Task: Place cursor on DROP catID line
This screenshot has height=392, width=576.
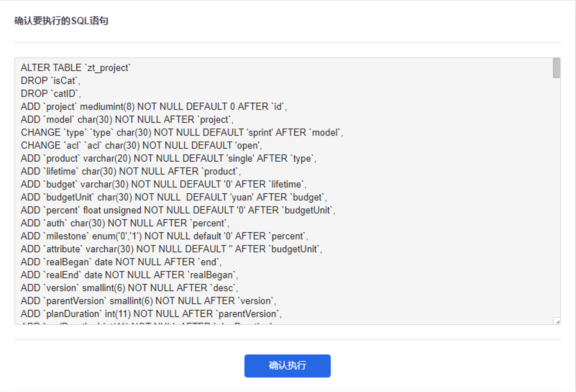Action: [x=51, y=94]
